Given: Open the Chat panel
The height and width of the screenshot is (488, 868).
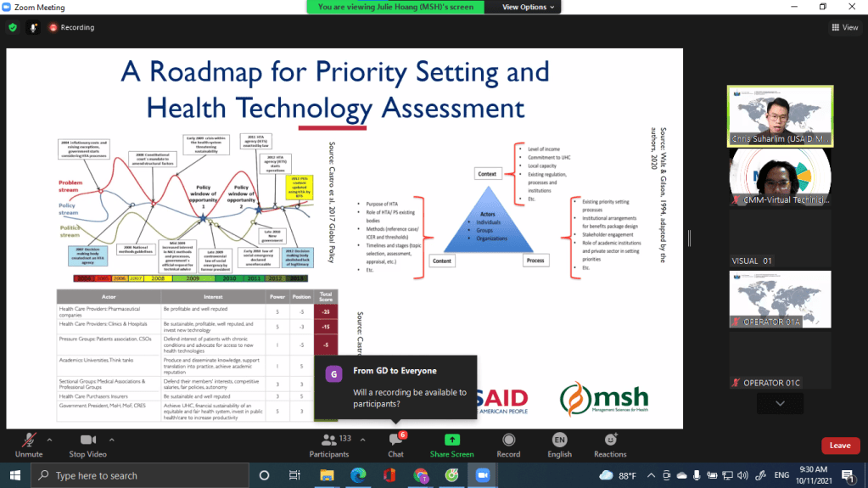Looking at the screenshot, I should (x=395, y=445).
